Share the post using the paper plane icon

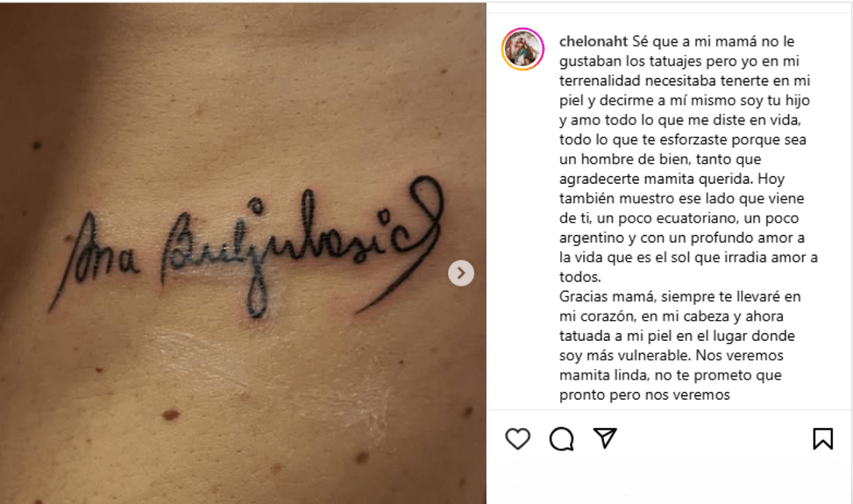click(605, 438)
